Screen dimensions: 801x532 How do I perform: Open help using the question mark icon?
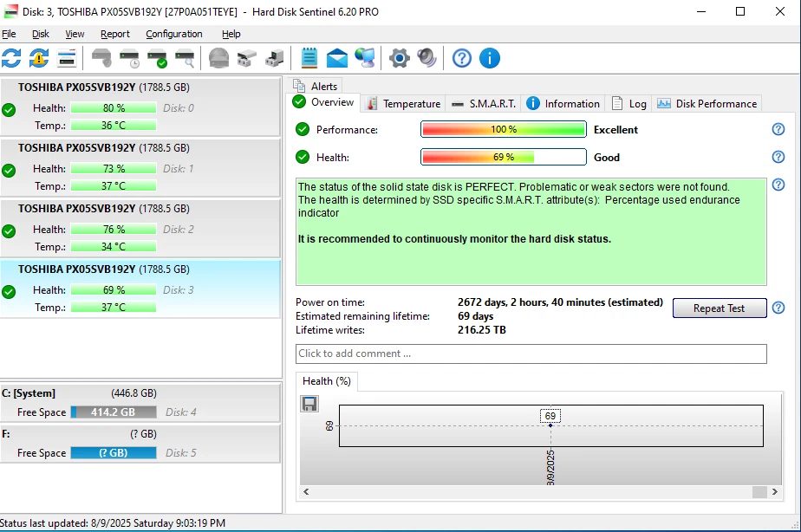click(461, 58)
